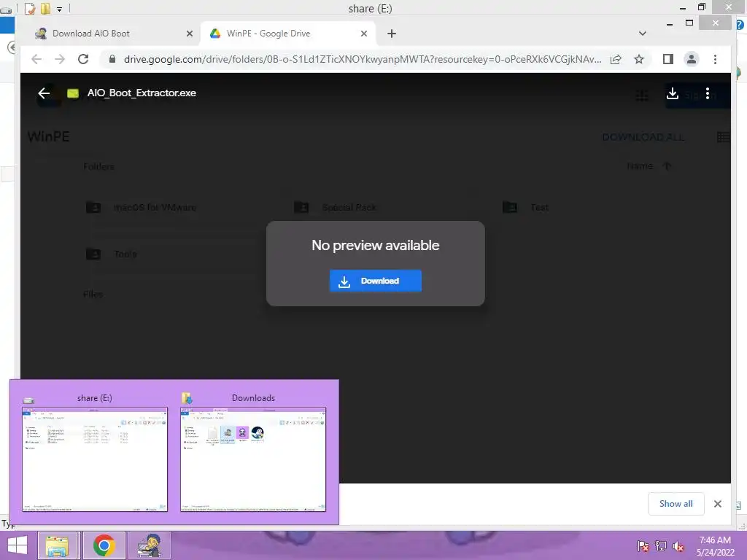Go forward in Chrome history
The image size is (747, 560).
60,59
